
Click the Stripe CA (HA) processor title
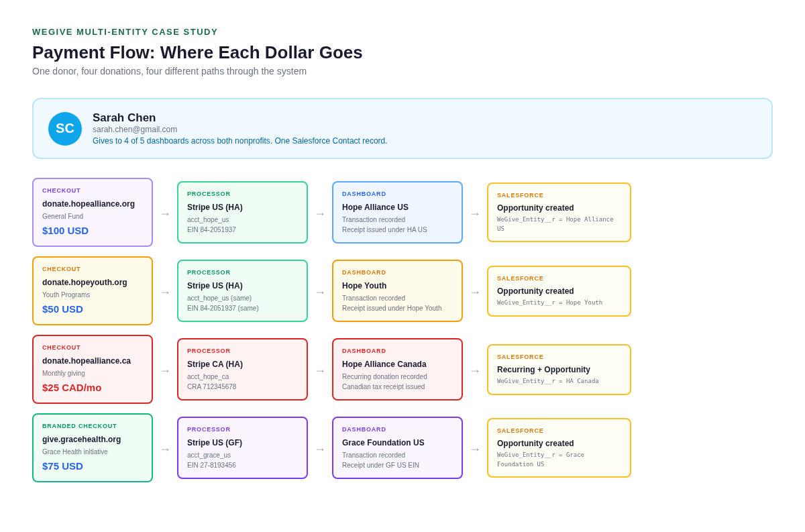tap(215, 364)
